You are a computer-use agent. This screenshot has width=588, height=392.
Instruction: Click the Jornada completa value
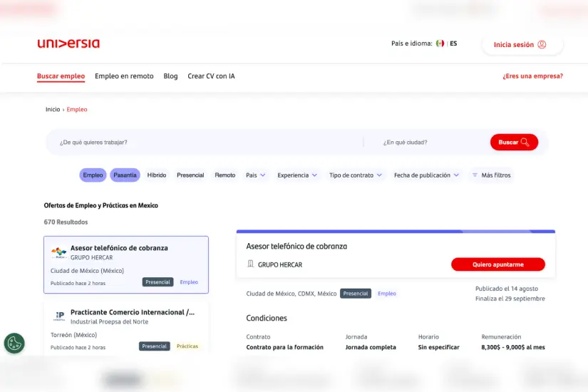click(371, 347)
